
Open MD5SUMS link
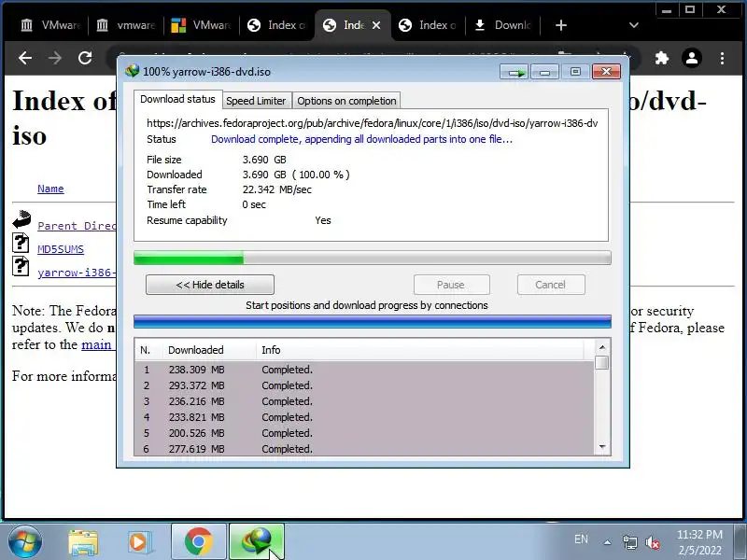[x=61, y=249]
